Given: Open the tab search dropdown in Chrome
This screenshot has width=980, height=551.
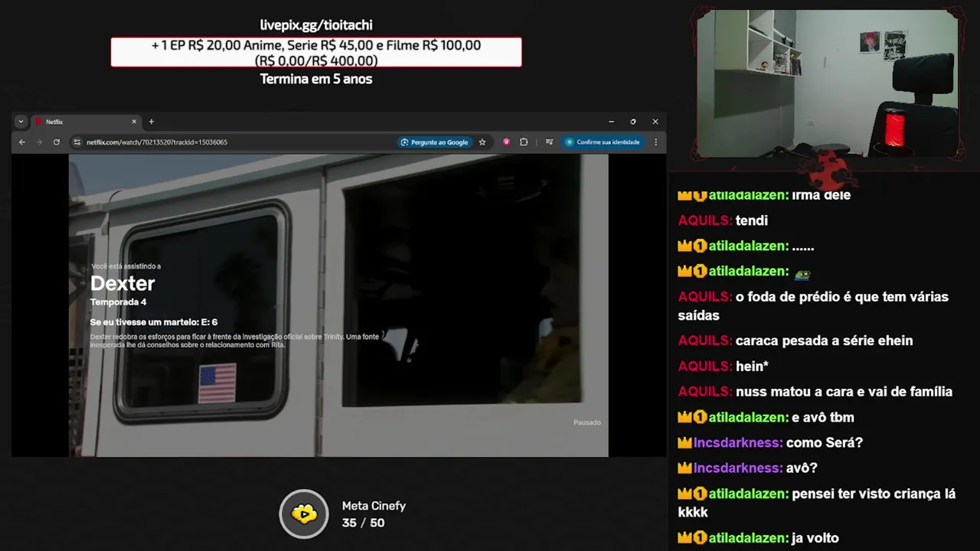Looking at the screenshot, I should 21,122.
